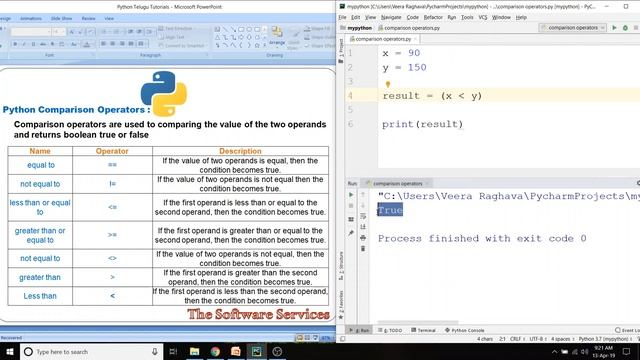This screenshot has height=360, width=640.
Task: Open the Python Console tool window
Action: pyautogui.click(x=464, y=330)
